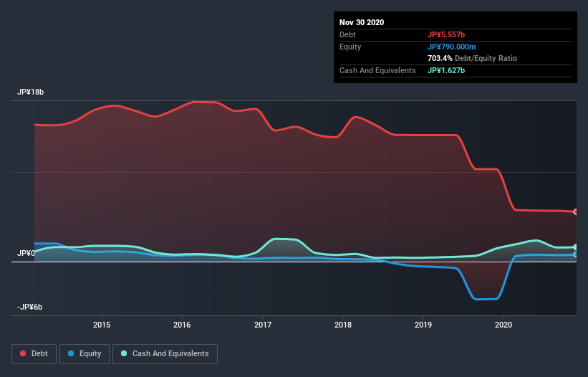Click the 703.4% Debt/Equity Ratio text
588x377 pixels.
click(472, 59)
